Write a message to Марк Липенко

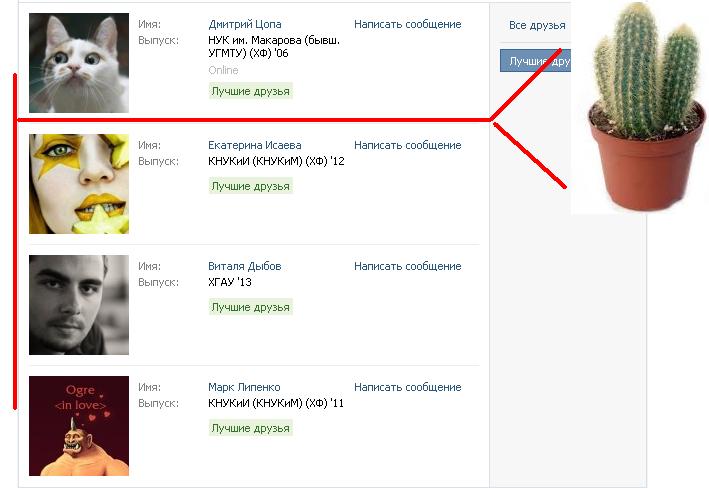(407, 387)
